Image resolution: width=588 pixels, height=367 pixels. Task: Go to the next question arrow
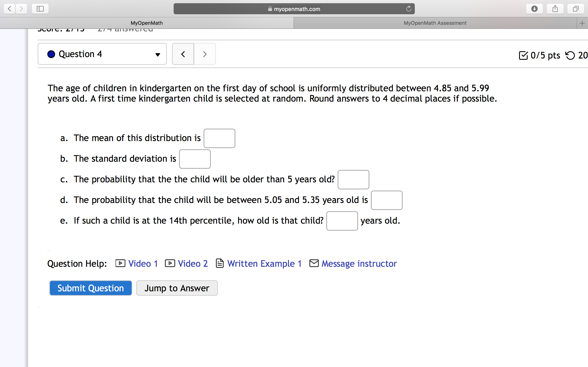[205, 54]
